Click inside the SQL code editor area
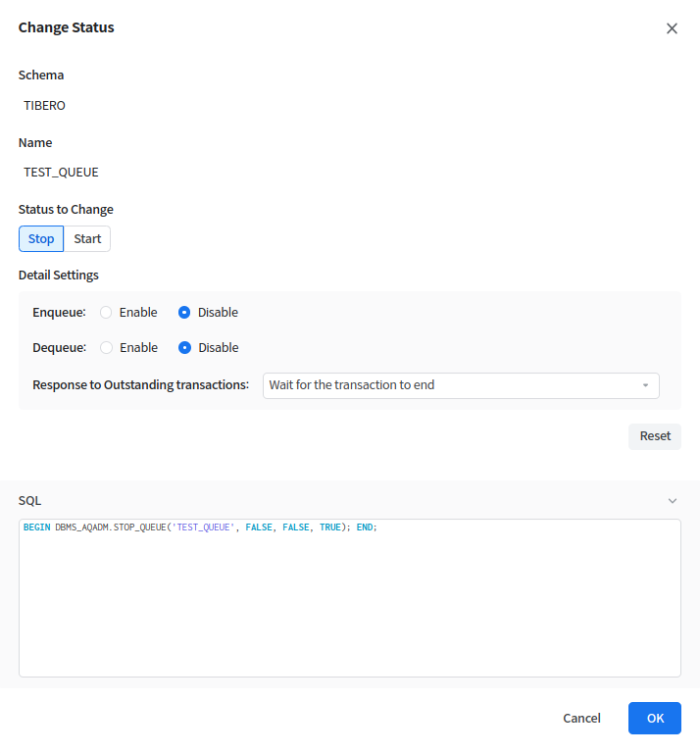Image resolution: width=700 pixels, height=753 pixels. click(x=349, y=608)
